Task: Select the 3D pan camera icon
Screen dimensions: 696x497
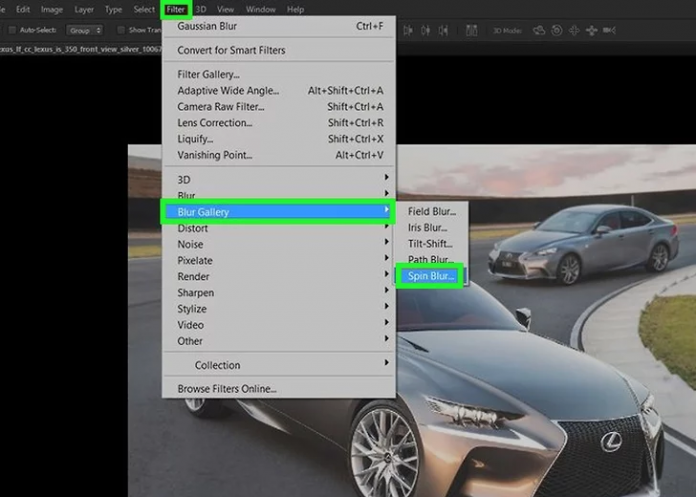Action: pos(575,30)
